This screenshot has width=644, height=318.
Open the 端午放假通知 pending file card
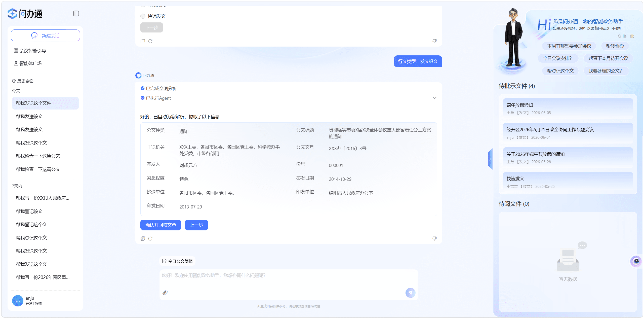(568, 109)
